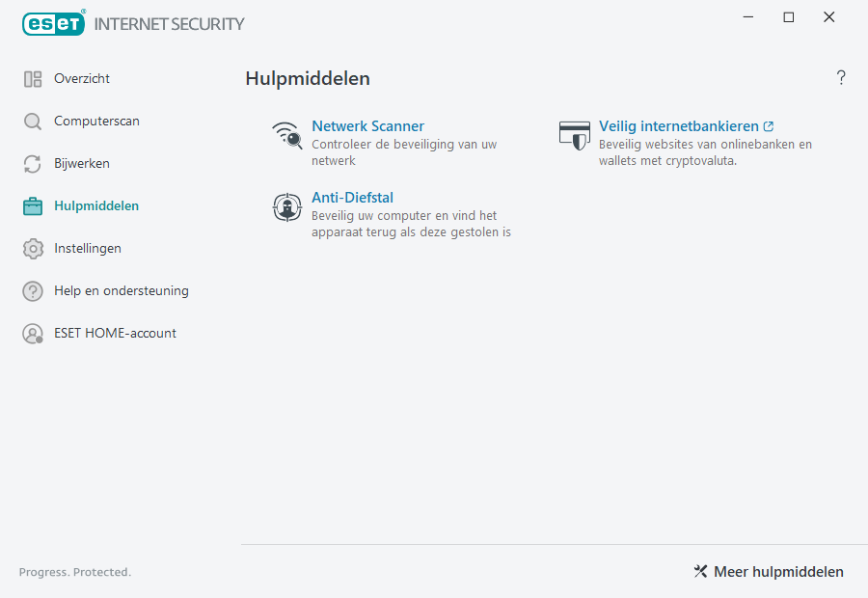Click the ESET HOME-account person icon
The height and width of the screenshot is (598, 868).
(32, 333)
